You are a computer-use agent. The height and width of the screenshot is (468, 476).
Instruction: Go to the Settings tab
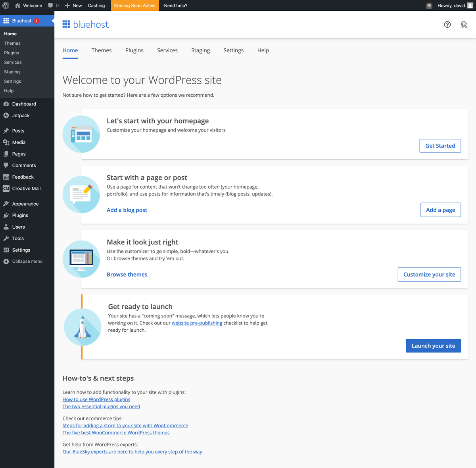point(234,50)
